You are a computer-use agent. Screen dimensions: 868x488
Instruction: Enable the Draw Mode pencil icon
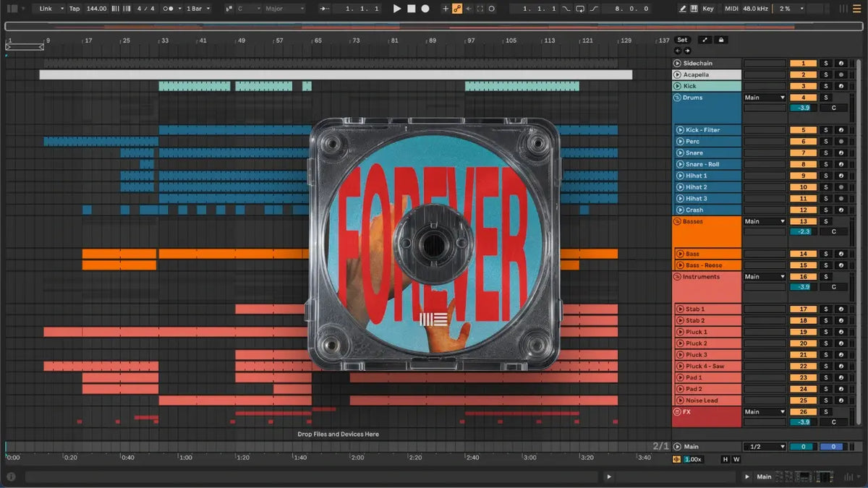(683, 9)
